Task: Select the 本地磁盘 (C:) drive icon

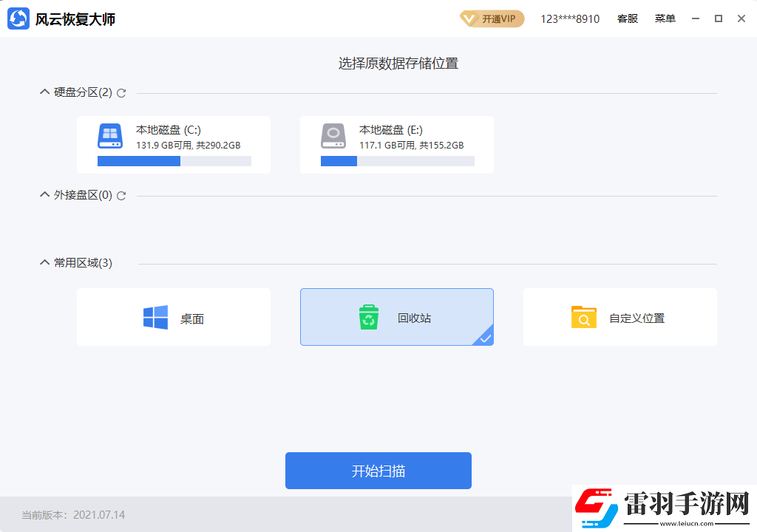Action: click(109, 137)
